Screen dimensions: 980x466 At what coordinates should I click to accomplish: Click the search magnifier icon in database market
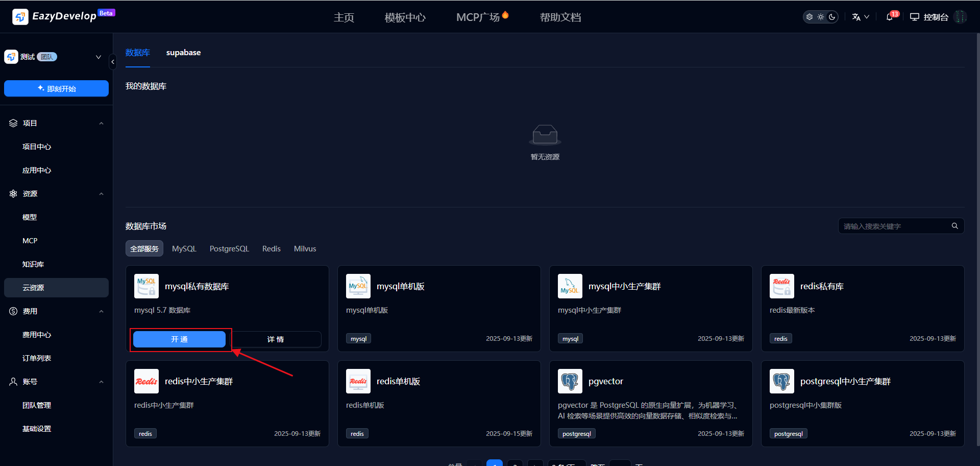pos(954,226)
